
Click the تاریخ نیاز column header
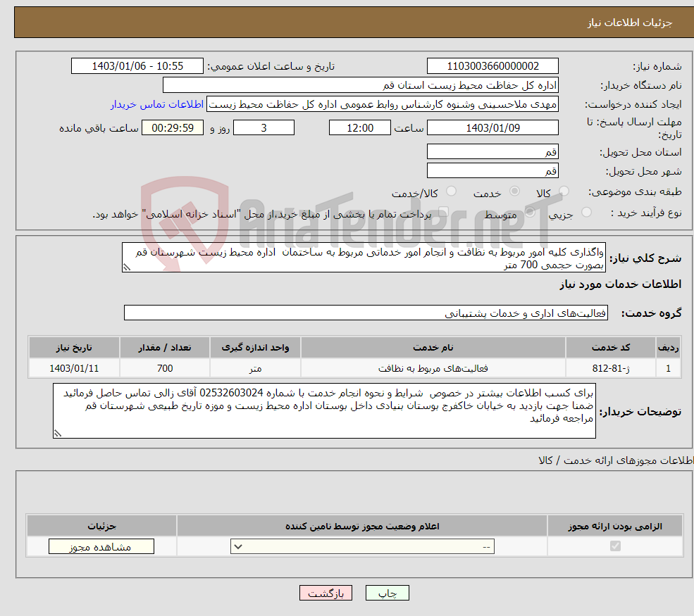tap(74, 348)
